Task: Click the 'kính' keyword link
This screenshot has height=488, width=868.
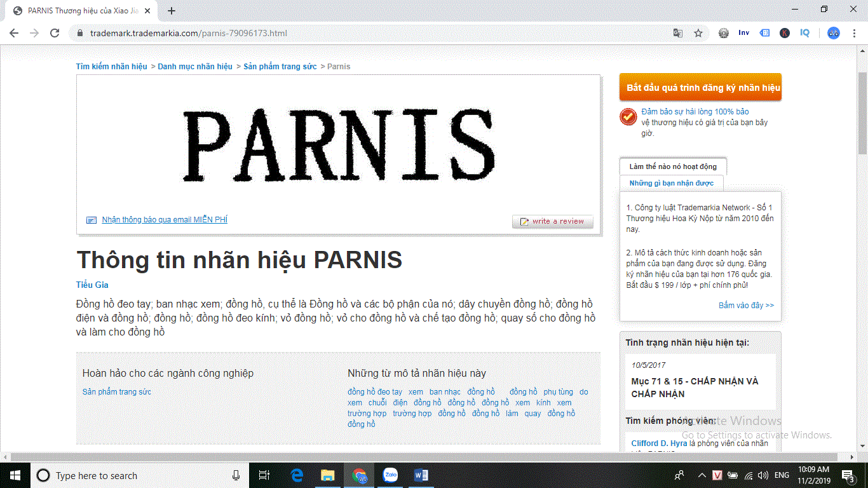Action: 543,403
